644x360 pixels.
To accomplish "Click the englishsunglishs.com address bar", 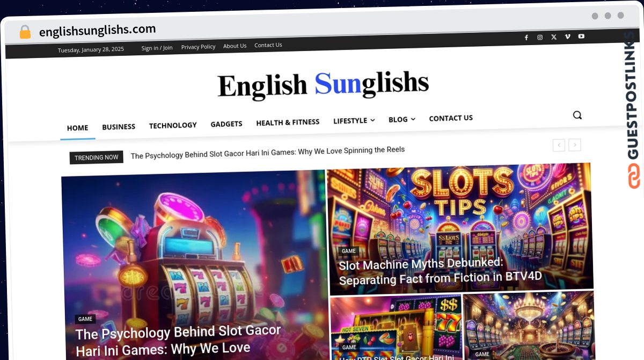I will point(98,30).
